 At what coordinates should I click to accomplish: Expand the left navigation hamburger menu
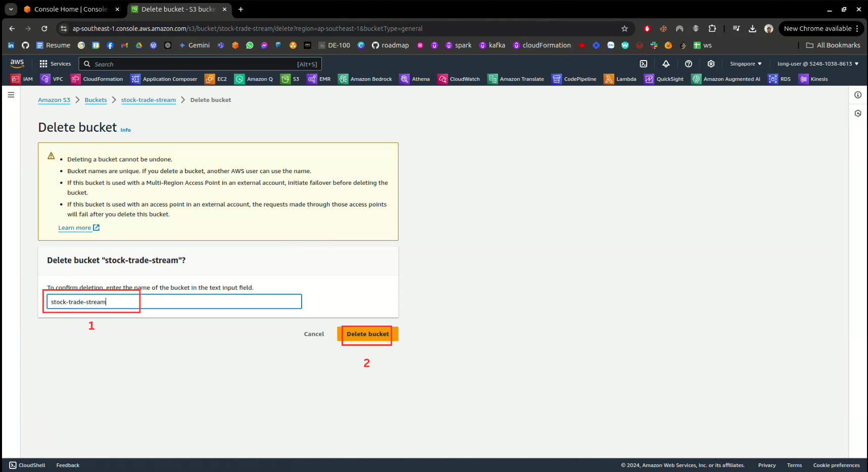point(11,95)
